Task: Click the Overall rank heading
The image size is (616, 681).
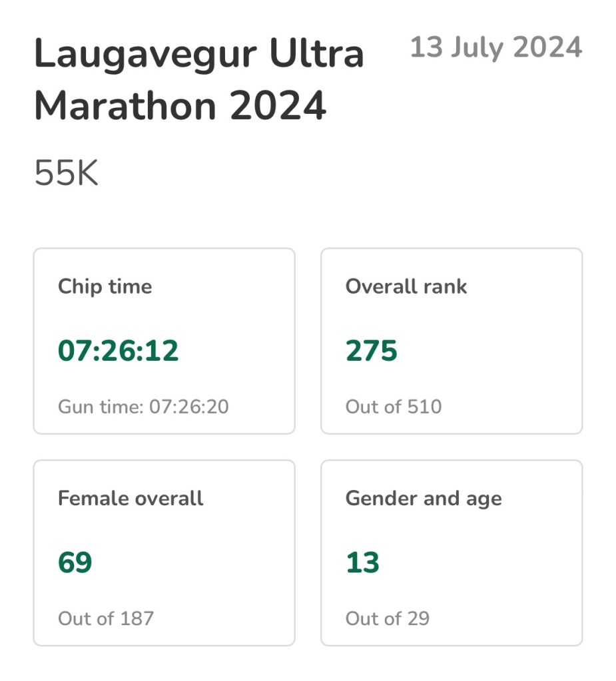Action: point(406,287)
